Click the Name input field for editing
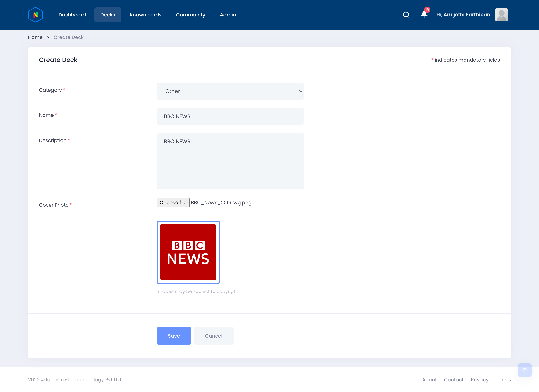This screenshot has height=392, width=539. (230, 116)
